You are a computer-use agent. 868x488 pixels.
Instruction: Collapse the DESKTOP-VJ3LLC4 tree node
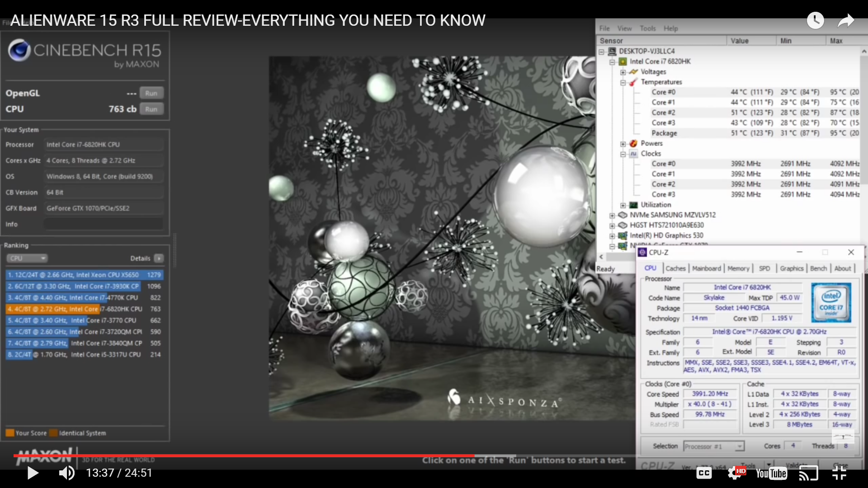602,52
